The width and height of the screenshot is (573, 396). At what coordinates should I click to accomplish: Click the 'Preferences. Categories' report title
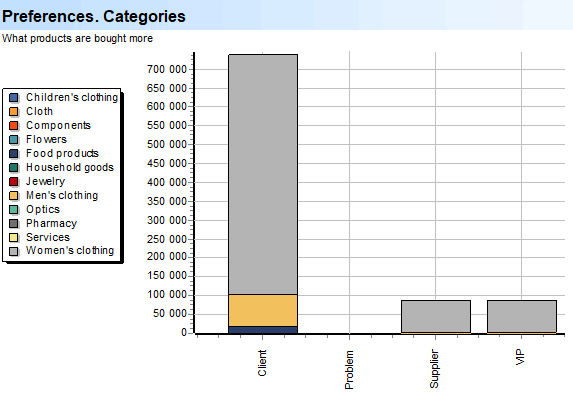[x=94, y=16]
